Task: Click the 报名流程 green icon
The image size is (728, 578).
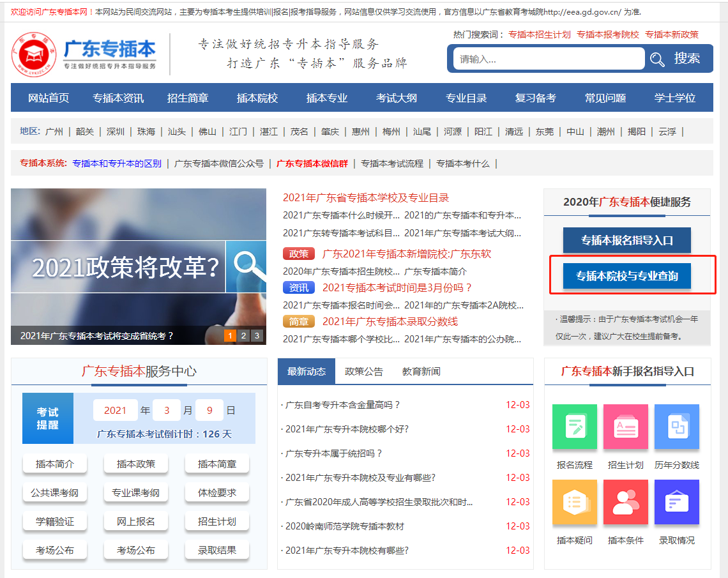Action: (574, 427)
